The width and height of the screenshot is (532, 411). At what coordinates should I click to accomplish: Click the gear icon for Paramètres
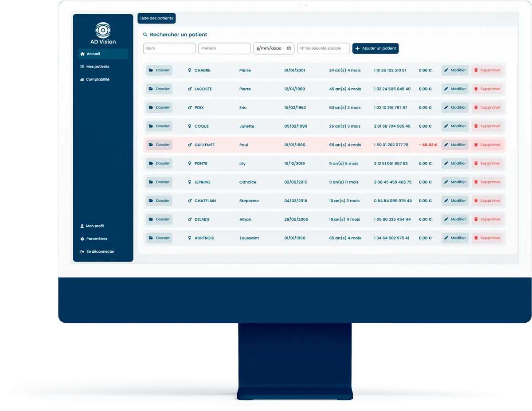tap(82, 239)
